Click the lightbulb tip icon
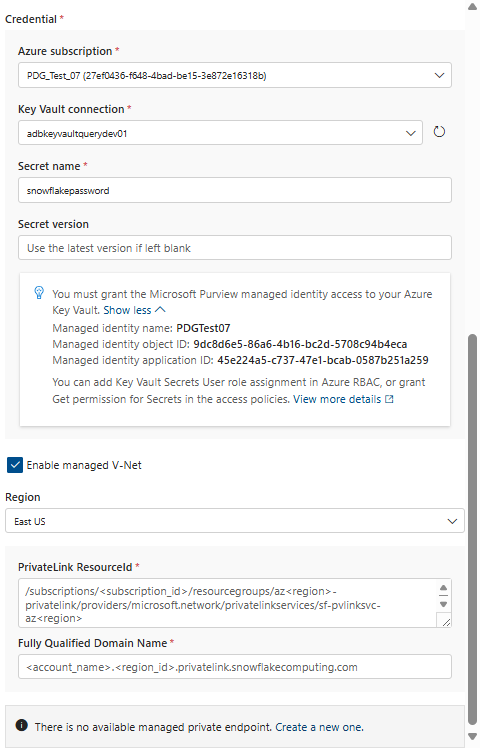Screen dimensions: 489x750 [x=39, y=292]
